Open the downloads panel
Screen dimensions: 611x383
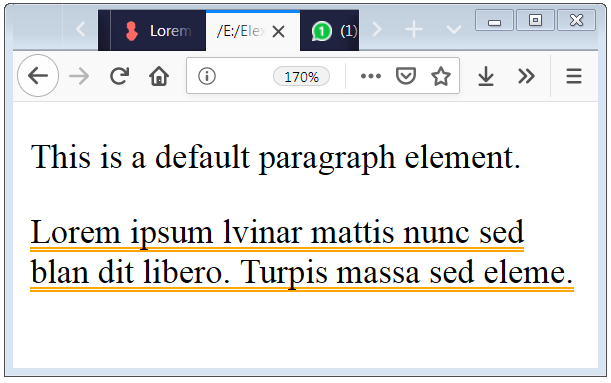(486, 76)
